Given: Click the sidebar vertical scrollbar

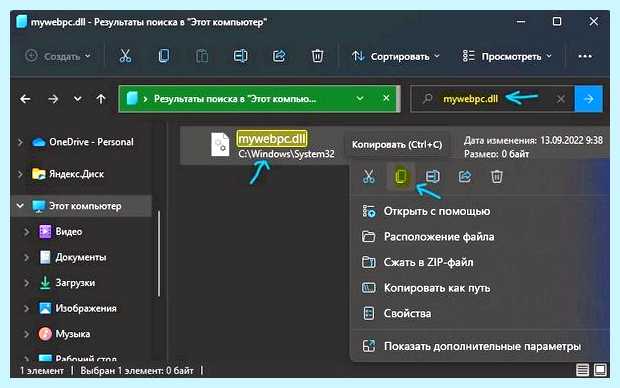Looking at the screenshot, I should [x=159, y=253].
